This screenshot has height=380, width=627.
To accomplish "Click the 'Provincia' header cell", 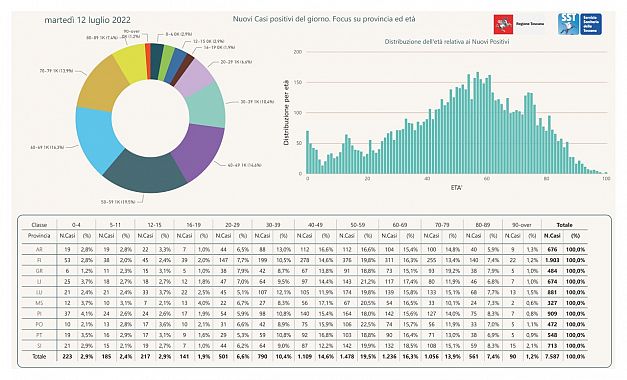I will (x=39, y=236).
